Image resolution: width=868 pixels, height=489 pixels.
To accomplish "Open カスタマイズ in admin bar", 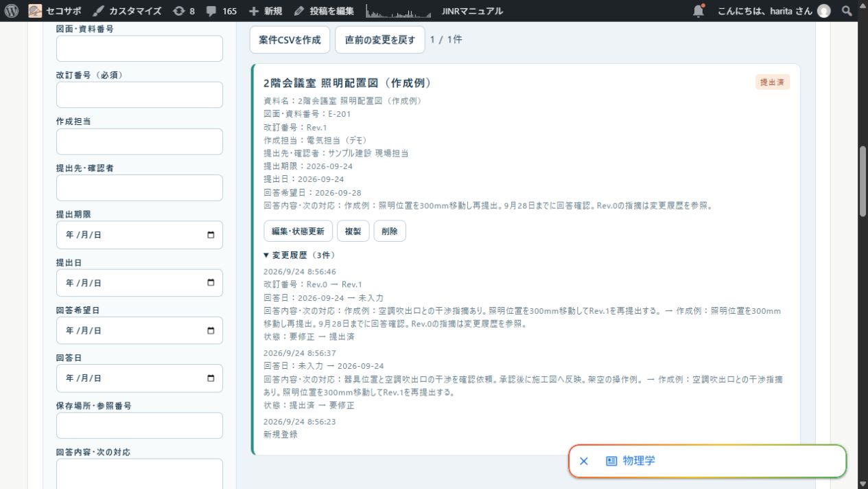I will (127, 11).
